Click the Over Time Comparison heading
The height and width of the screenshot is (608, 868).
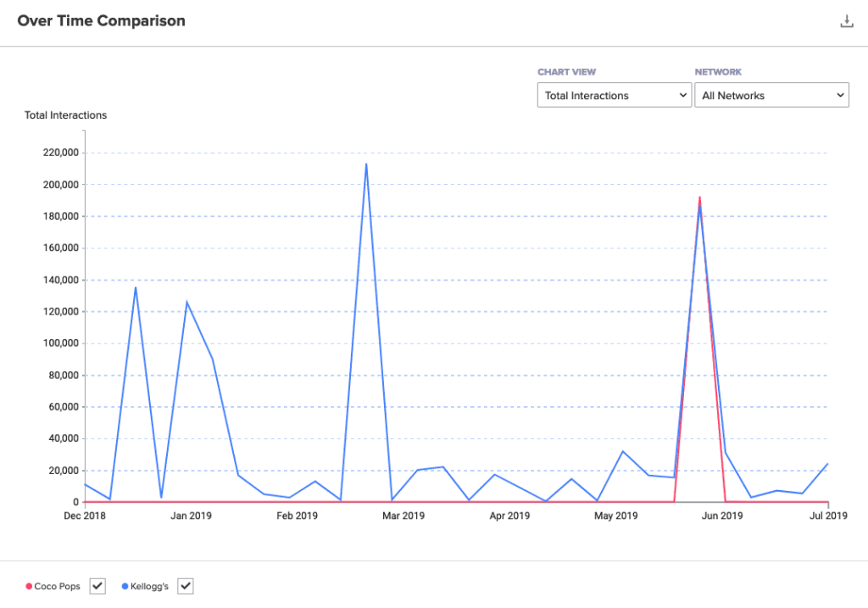pos(101,20)
